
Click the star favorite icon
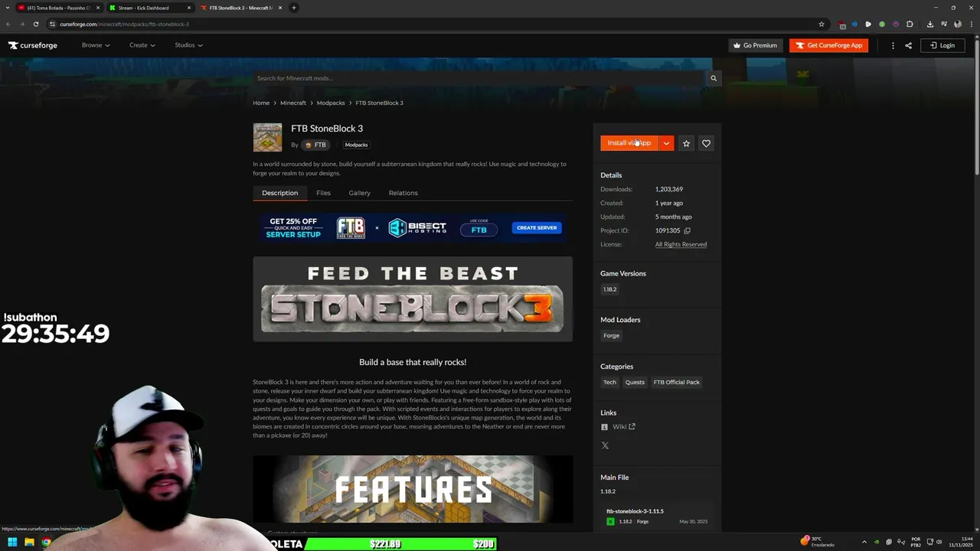tap(686, 143)
